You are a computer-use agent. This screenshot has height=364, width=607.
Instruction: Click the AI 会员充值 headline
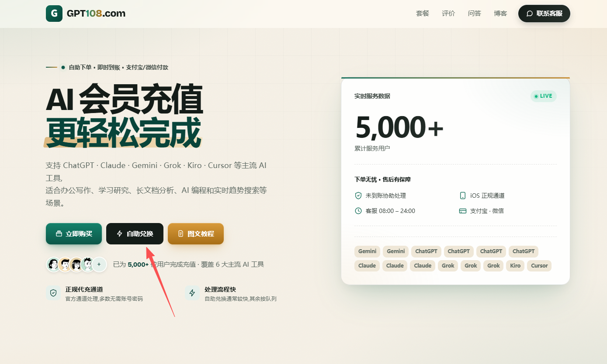coord(125,100)
